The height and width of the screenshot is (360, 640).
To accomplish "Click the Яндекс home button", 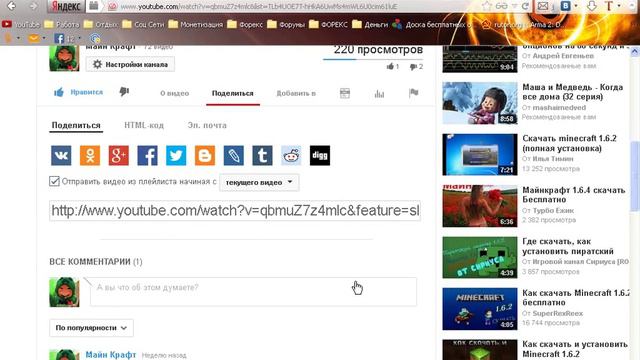I will (x=67, y=6).
